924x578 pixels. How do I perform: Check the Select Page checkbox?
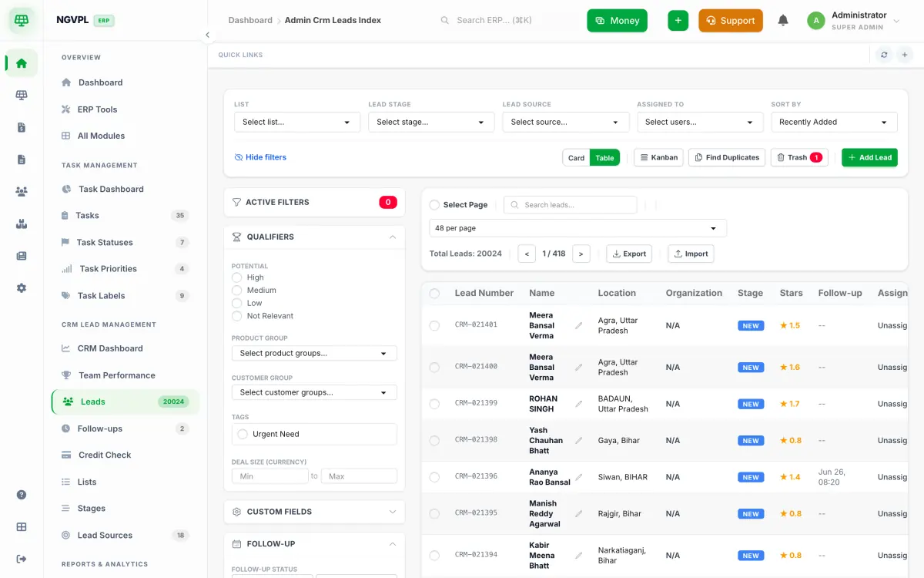(x=434, y=205)
